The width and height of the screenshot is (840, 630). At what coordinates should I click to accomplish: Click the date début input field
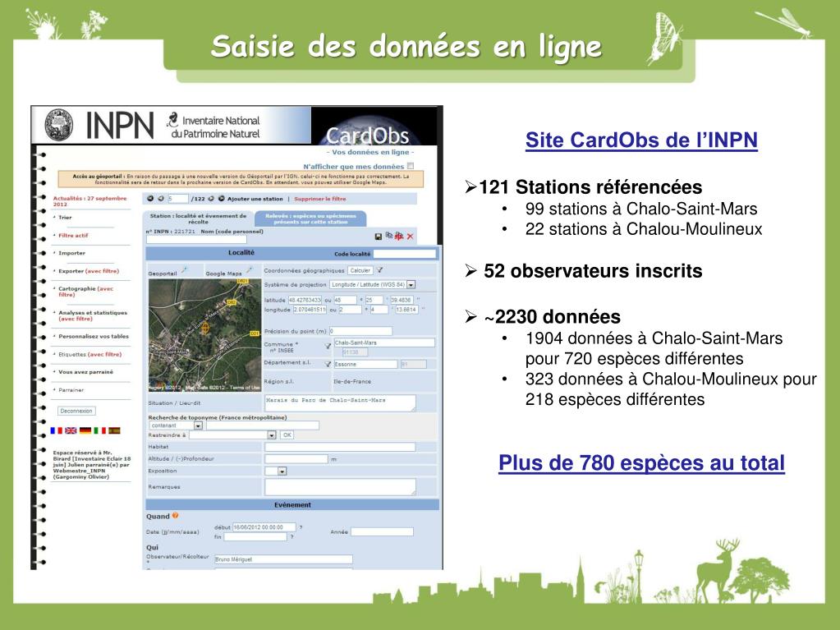264,527
